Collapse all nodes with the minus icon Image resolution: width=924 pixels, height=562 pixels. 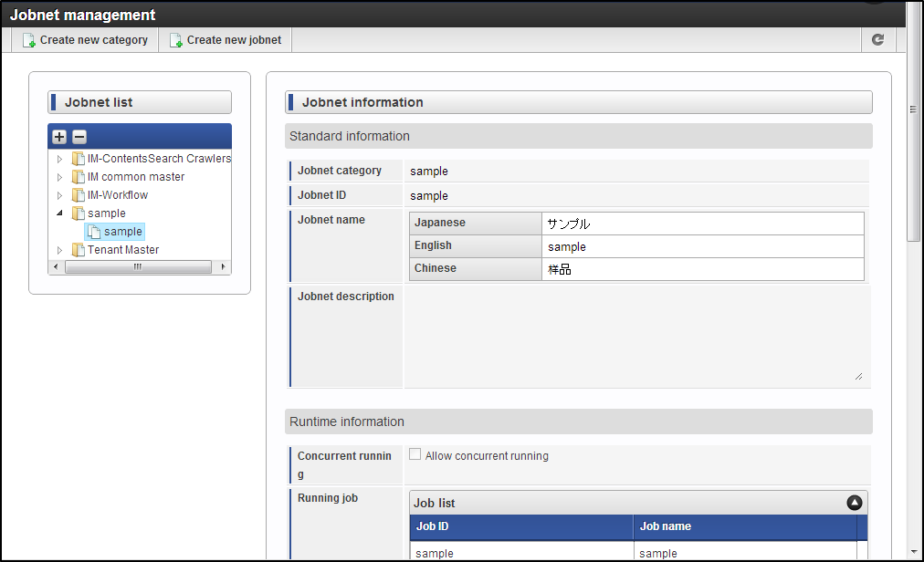pos(79,137)
